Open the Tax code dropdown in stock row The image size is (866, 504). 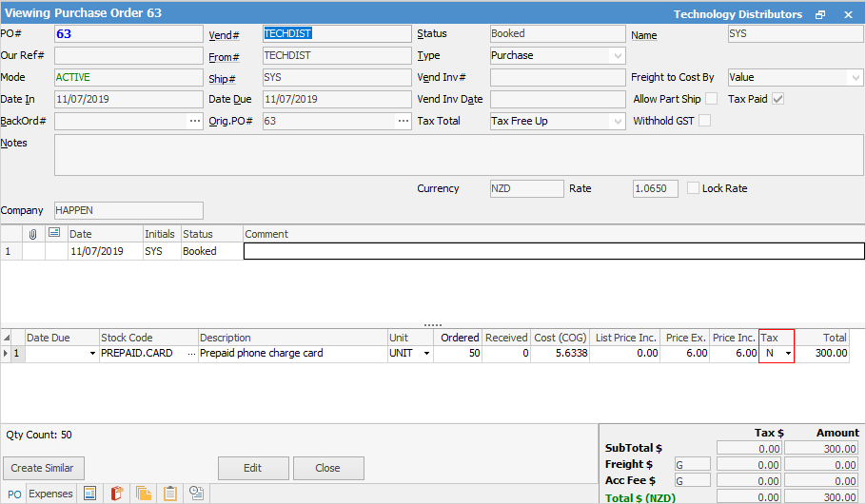[788, 354]
